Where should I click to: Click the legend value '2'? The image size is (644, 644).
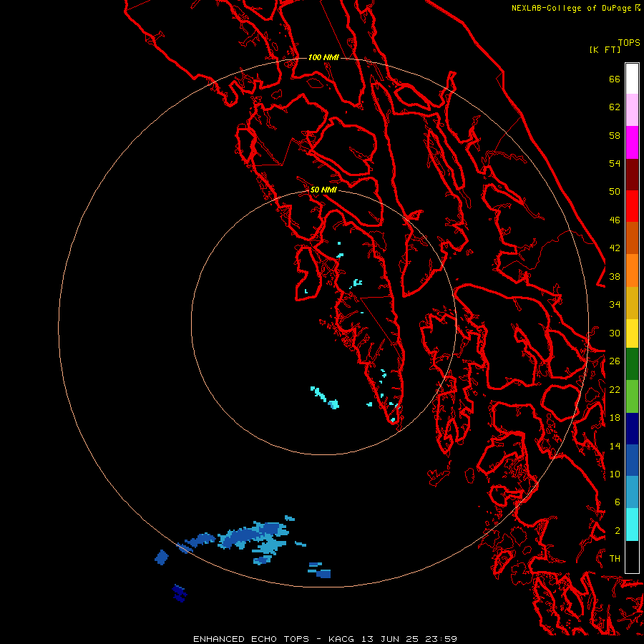pyautogui.click(x=618, y=531)
